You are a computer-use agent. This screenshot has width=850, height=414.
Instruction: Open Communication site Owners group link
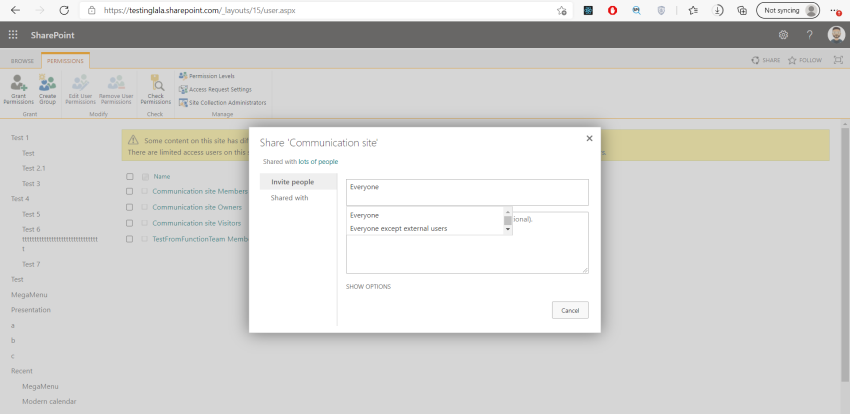197,207
